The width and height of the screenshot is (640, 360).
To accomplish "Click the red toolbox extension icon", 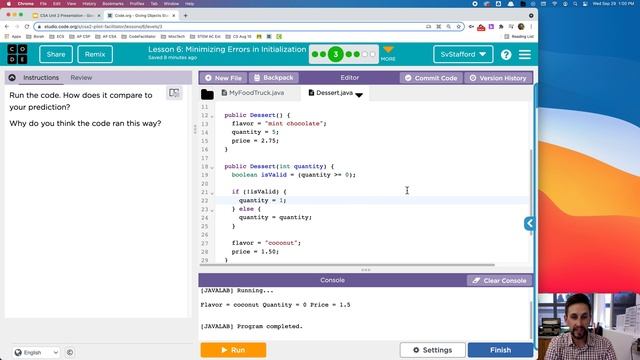I will point(481,27).
